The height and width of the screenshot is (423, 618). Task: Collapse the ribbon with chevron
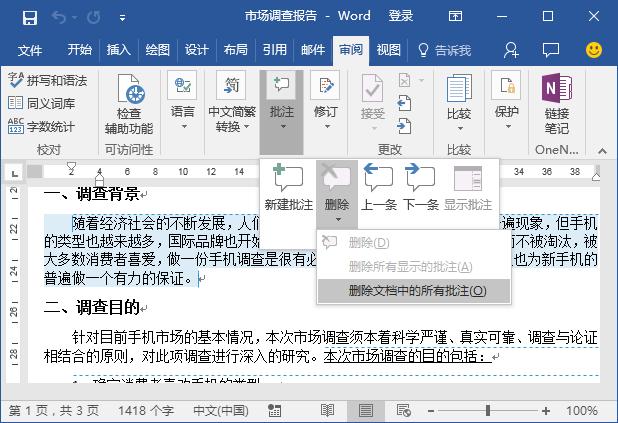point(602,151)
